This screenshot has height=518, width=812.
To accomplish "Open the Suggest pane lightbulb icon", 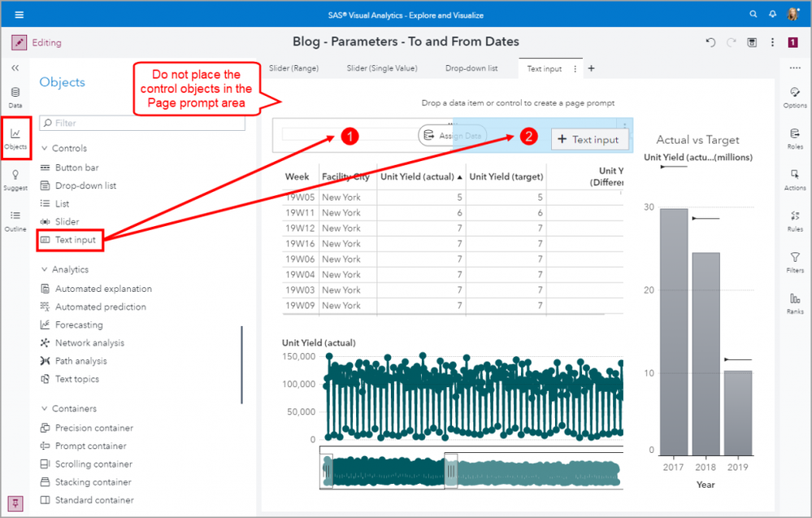I will click(15, 178).
